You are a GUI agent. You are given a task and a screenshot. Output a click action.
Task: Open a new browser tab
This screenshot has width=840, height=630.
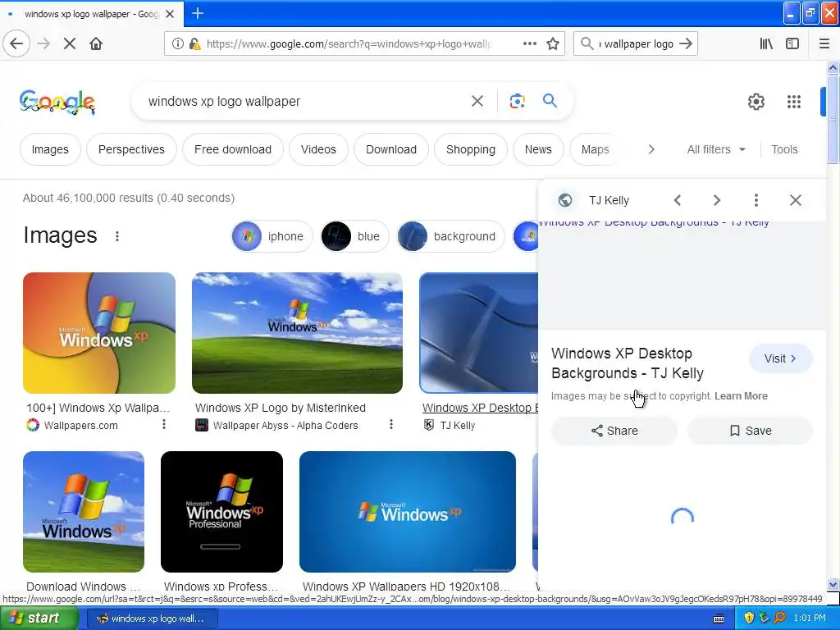click(197, 13)
